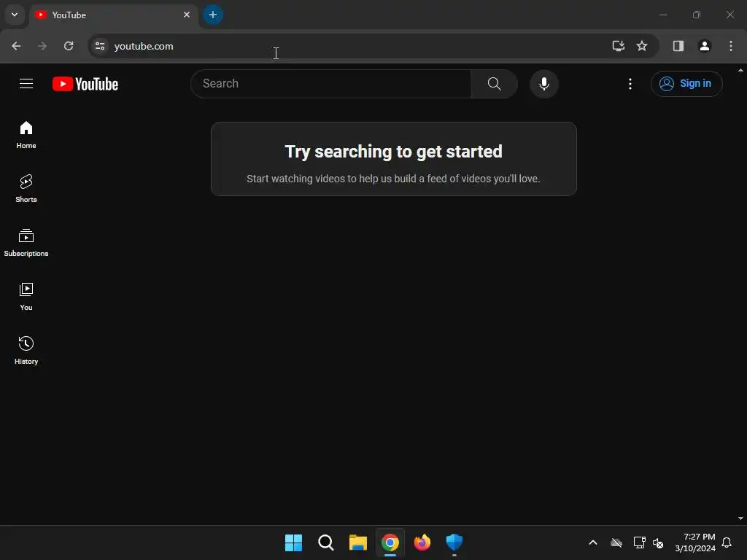The height and width of the screenshot is (560, 747).
Task: Open the You section
Action: tap(26, 297)
